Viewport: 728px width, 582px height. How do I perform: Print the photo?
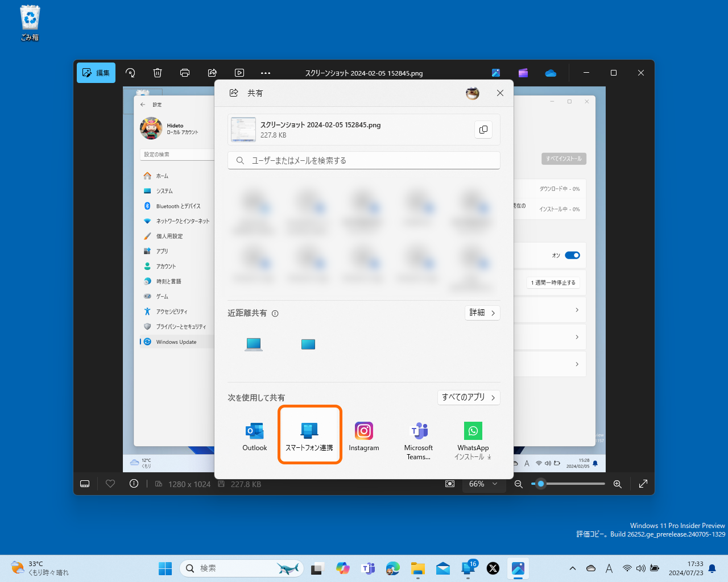184,73
